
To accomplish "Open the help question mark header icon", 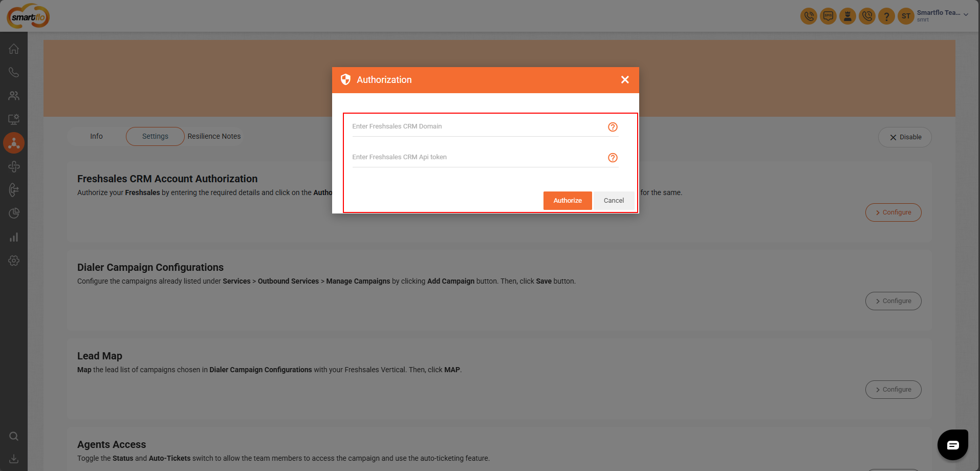I will click(886, 16).
